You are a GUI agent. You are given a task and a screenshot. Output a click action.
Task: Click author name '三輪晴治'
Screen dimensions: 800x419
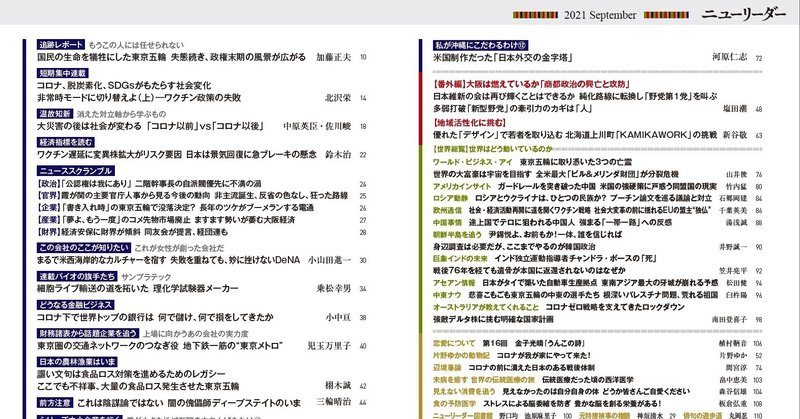334,402
